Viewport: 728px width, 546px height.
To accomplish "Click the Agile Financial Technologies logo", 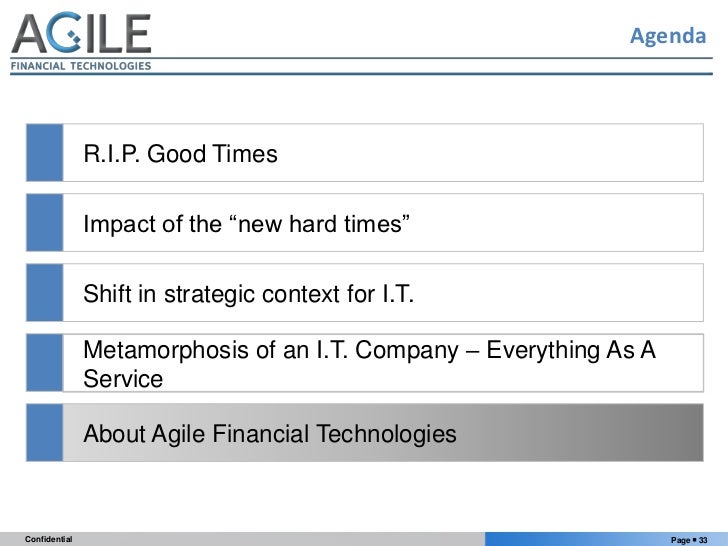I will 81,42.
